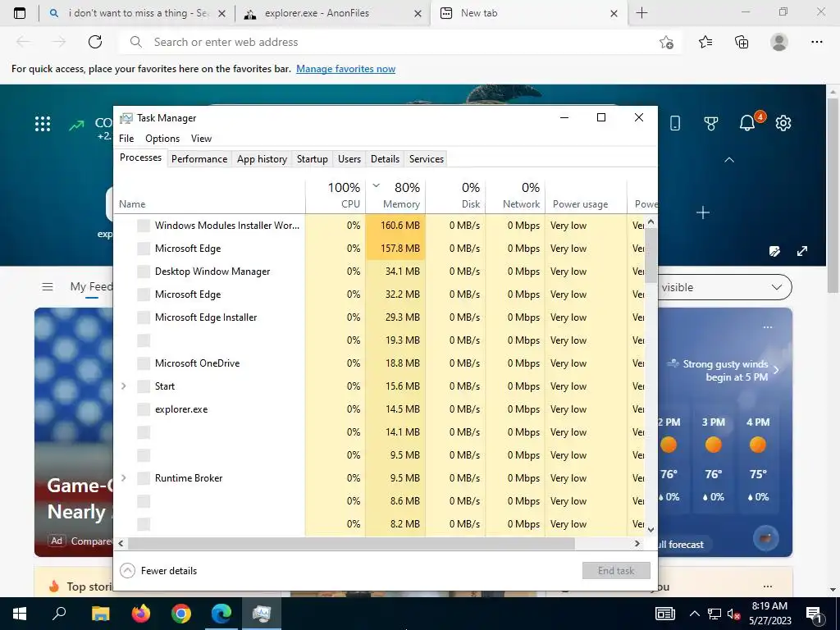840x630 pixels.
Task: Sort by the Memory column header
Action: click(x=395, y=195)
